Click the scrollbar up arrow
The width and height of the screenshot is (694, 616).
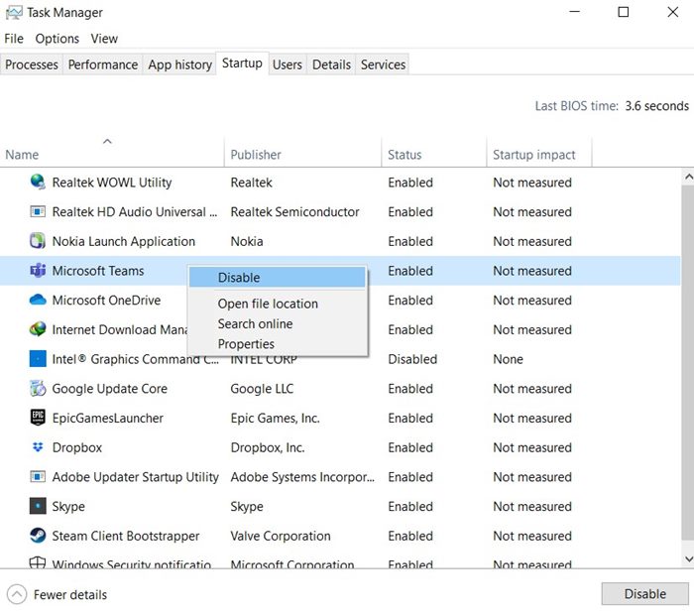[688, 178]
